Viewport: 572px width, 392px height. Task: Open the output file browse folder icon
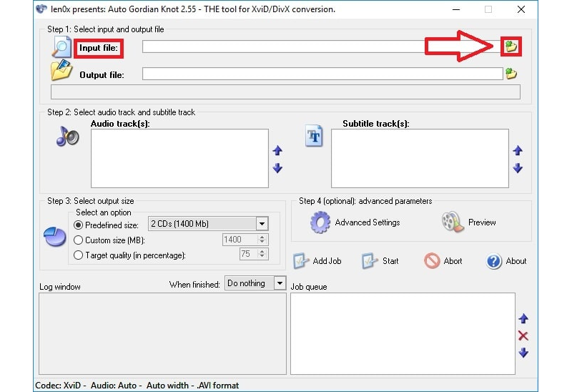(511, 74)
